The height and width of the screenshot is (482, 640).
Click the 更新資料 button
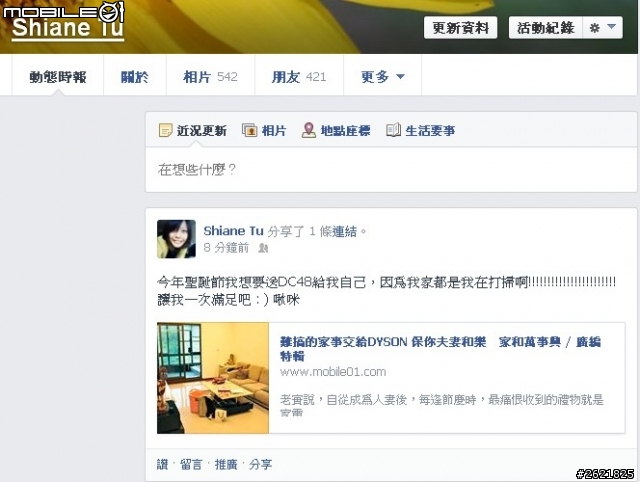460,28
